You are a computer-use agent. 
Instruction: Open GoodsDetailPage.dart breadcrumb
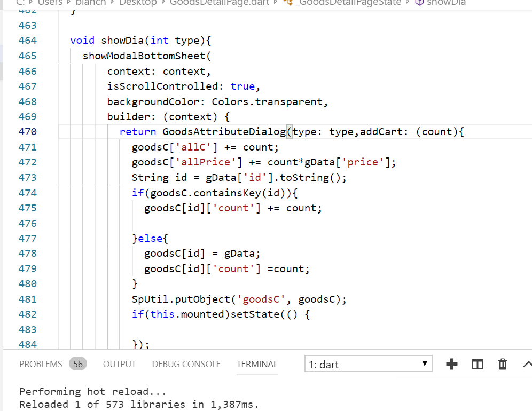coord(219,3)
